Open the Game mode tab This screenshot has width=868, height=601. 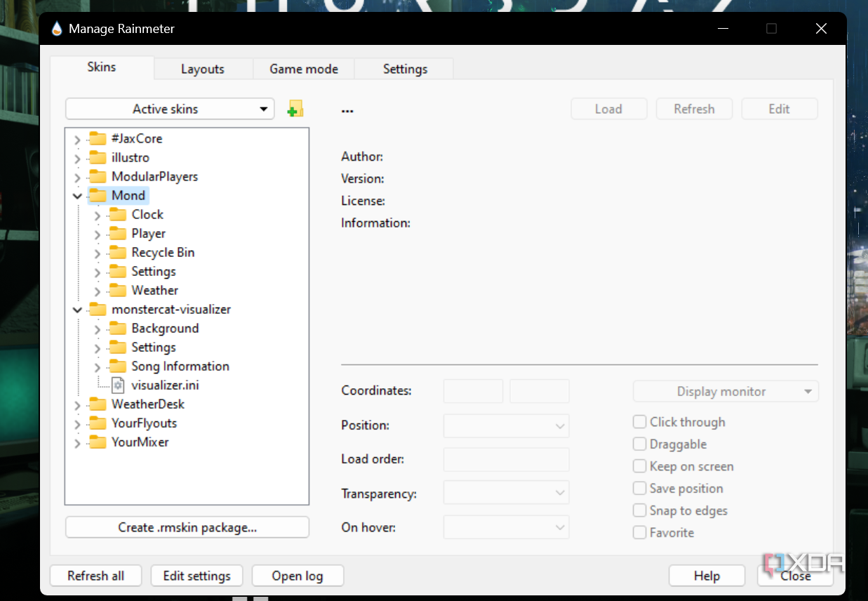coord(304,69)
